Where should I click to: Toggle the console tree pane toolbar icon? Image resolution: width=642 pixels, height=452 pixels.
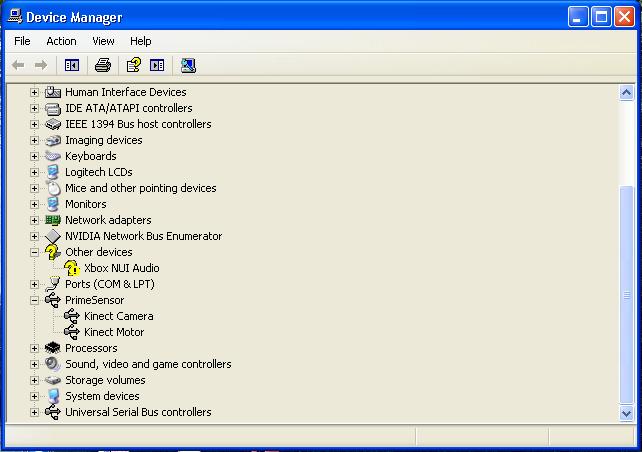(72, 65)
